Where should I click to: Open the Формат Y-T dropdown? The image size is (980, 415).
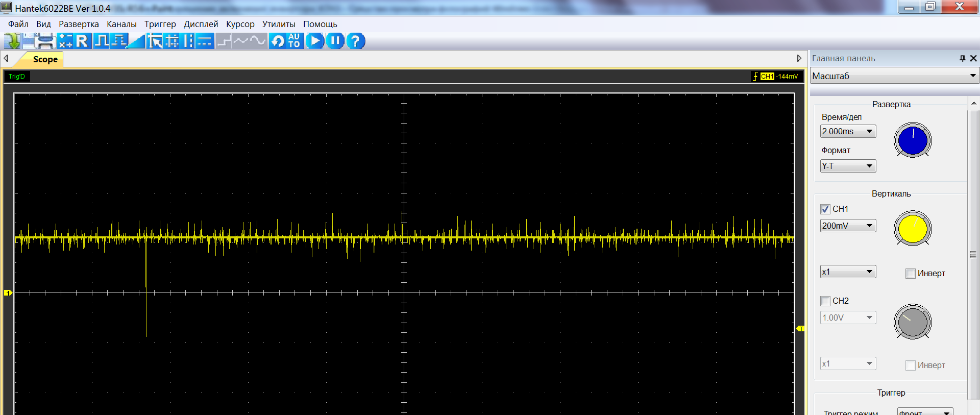coord(848,166)
